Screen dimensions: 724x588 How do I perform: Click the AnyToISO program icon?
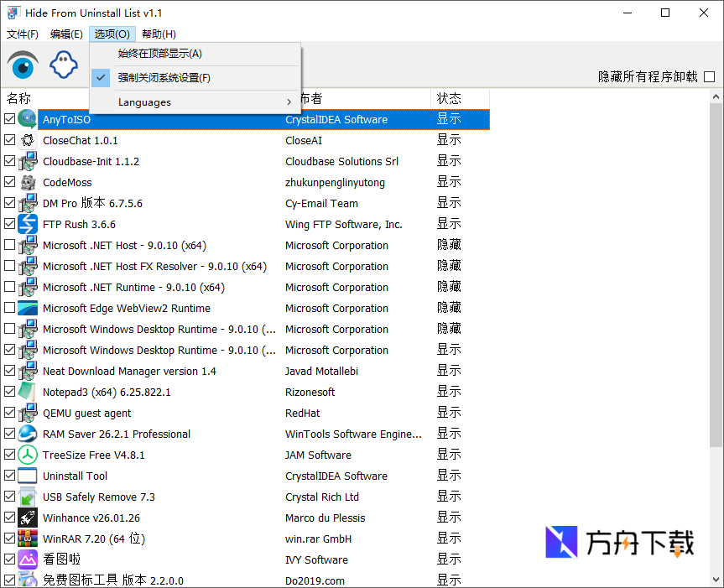click(x=28, y=119)
